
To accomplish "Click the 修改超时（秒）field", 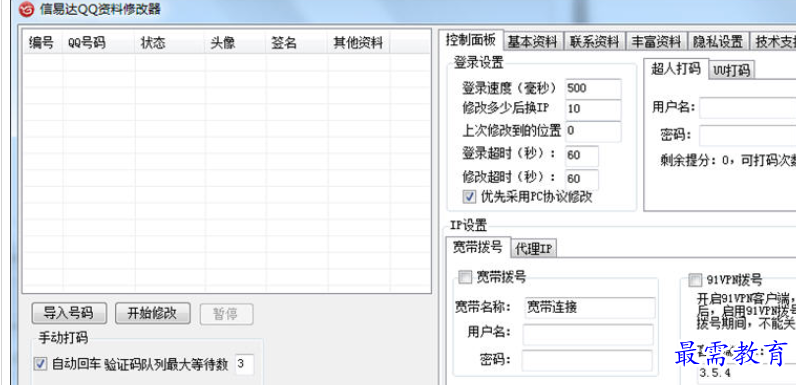I will 582,179.
